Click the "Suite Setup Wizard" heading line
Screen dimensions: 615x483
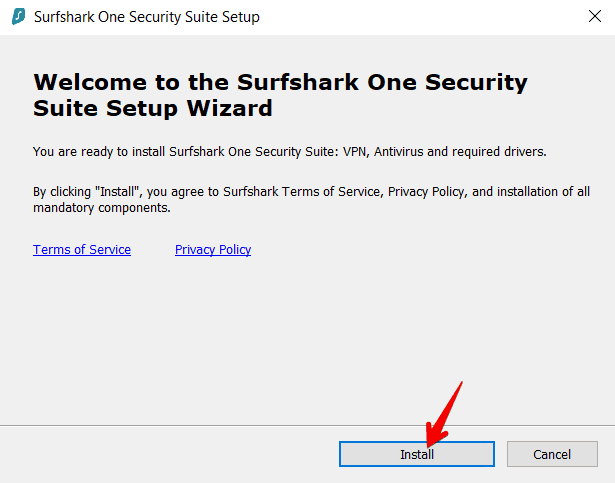pos(152,108)
